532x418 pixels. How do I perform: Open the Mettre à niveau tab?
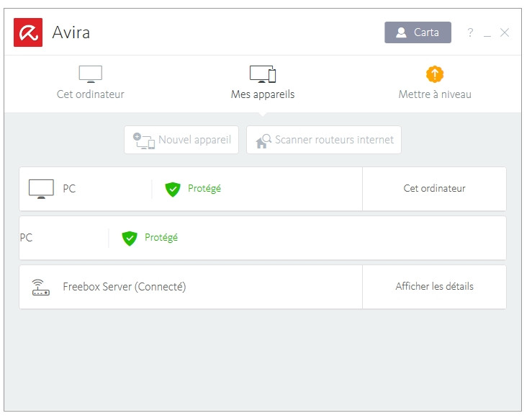pyautogui.click(x=435, y=94)
